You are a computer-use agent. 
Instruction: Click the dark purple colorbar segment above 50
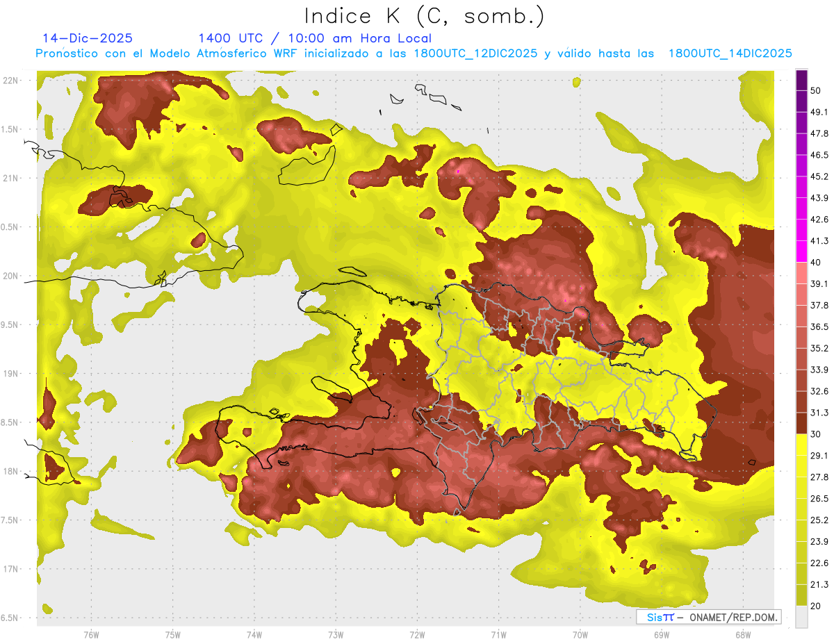(x=801, y=81)
